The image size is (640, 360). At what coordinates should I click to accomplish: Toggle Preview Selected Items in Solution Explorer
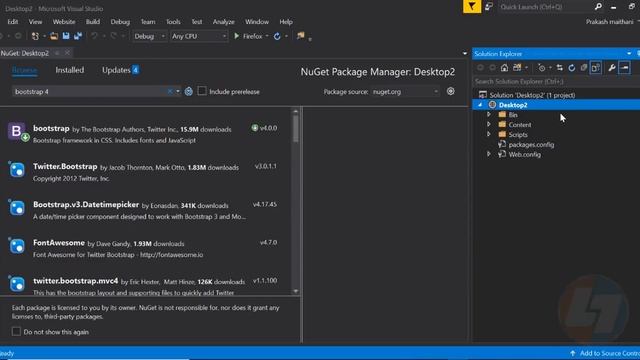(624, 68)
